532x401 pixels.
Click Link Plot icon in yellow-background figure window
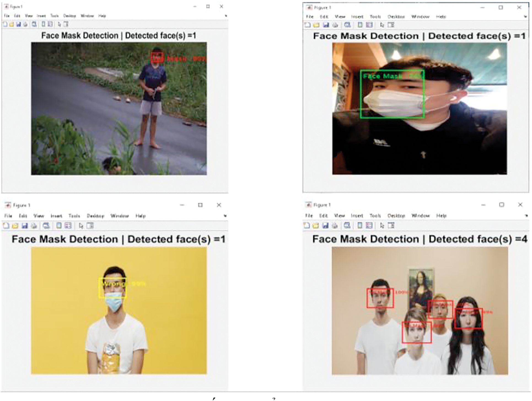[x=46, y=226]
